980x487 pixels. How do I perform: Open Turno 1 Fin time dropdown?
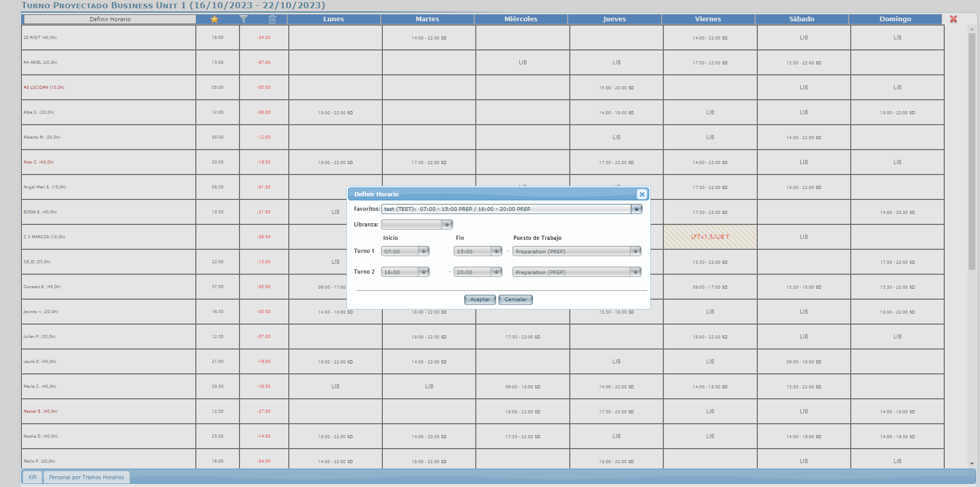click(x=496, y=251)
